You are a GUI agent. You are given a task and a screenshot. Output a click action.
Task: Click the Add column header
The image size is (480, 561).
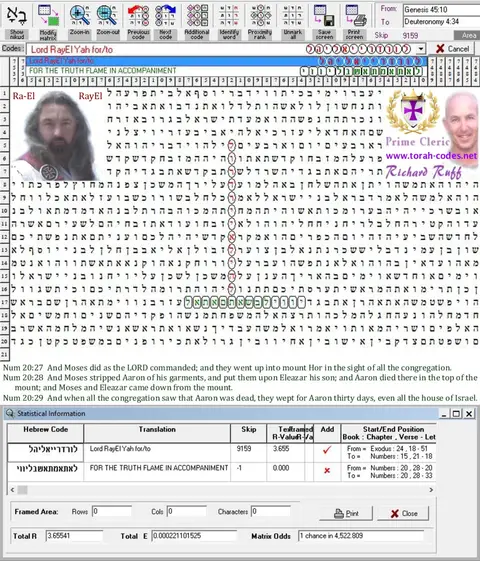click(327, 433)
